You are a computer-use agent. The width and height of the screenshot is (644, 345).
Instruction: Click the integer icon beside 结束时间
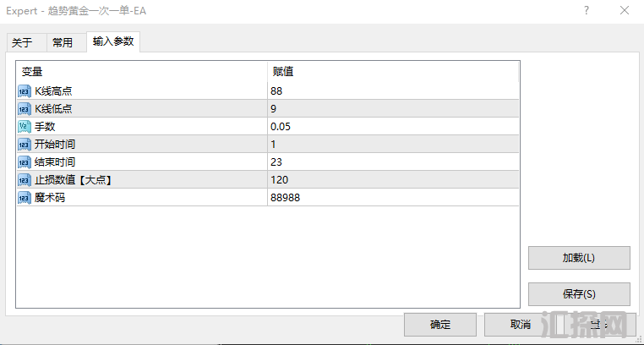25,162
